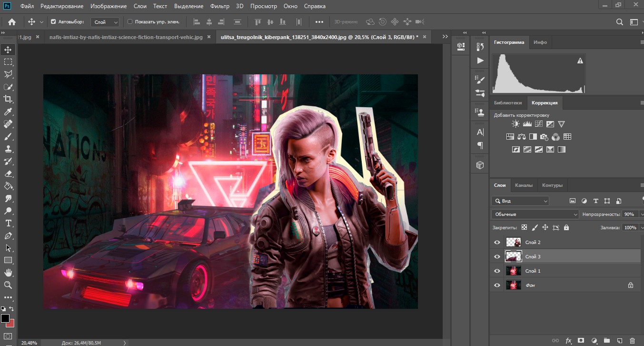Open the Home screen icon

pos(12,21)
